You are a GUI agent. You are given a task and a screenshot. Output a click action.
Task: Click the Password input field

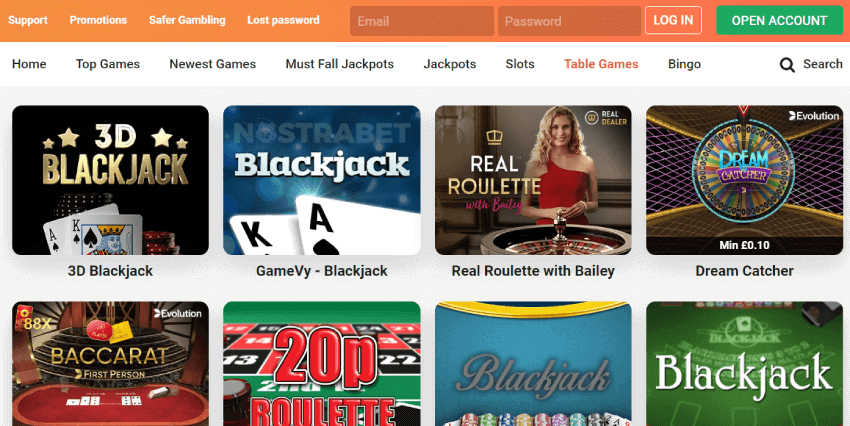point(569,21)
